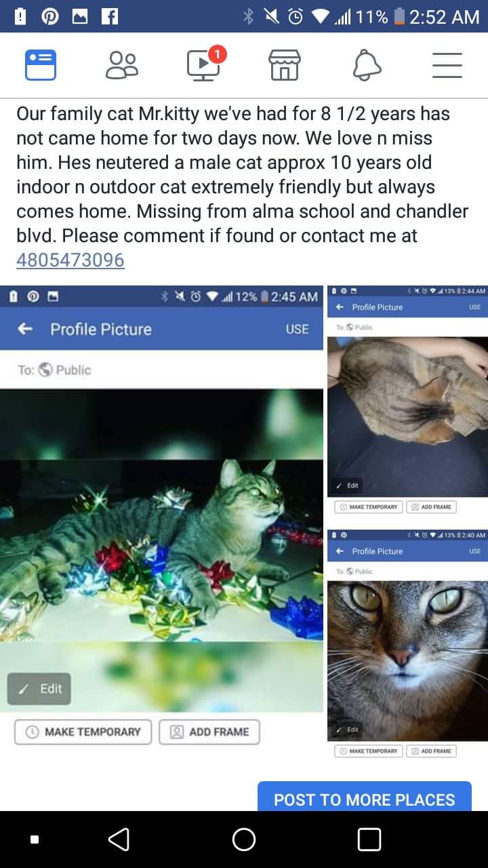Open the Watch video tab with notification
The image size is (488, 868).
click(x=204, y=64)
